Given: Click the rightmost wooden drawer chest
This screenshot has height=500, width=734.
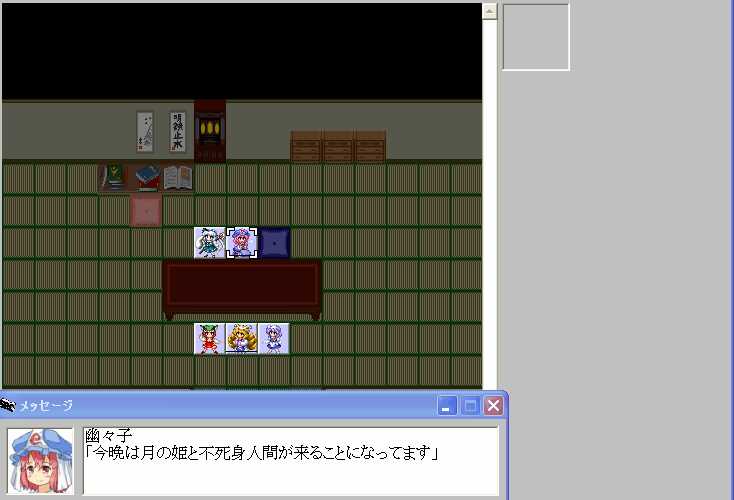Looking at the screenshot, I should click(370, 146).
